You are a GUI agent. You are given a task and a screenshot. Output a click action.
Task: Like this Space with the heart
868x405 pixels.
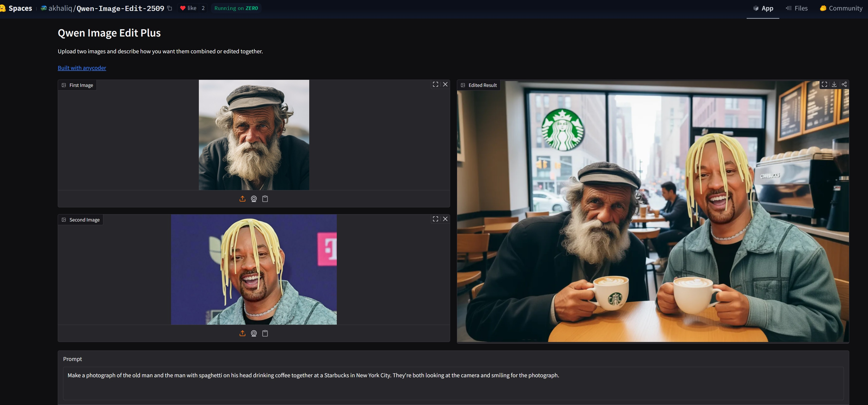(x=188, y=8)
